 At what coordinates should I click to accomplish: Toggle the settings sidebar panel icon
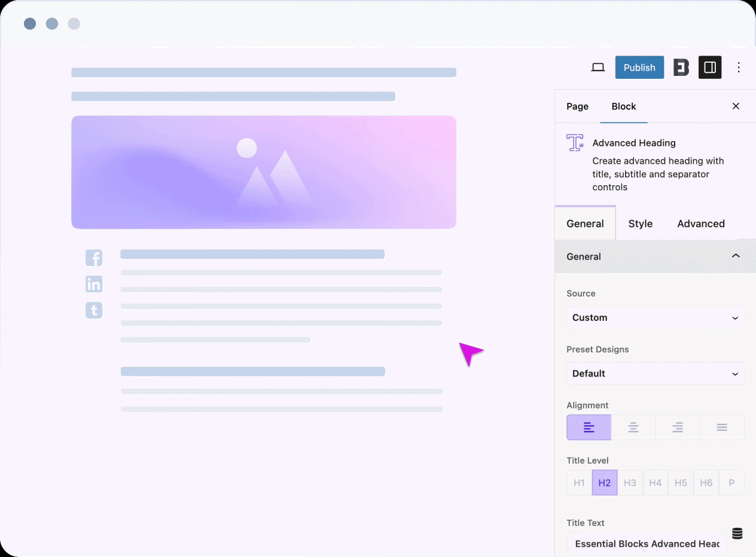point(710,68)
